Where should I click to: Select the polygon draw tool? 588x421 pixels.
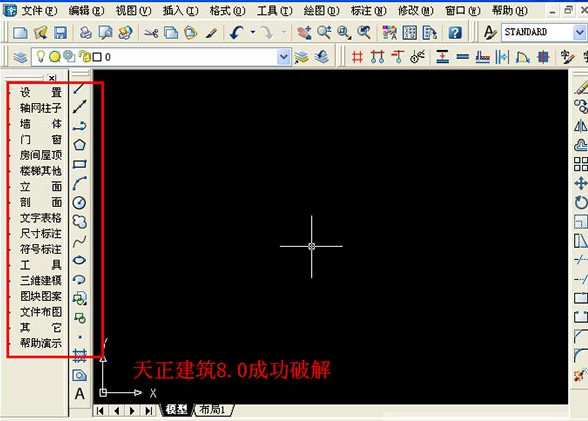click(79, 145)
